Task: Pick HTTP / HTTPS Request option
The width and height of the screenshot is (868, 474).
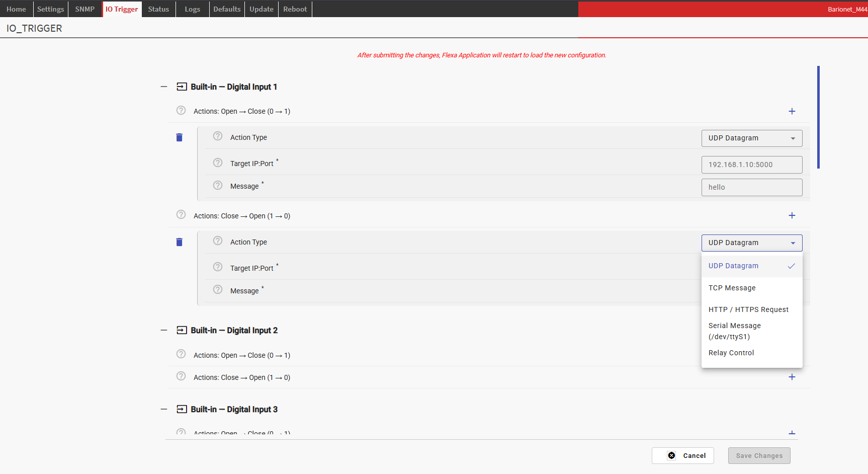Action: click(x=748, y=309)
